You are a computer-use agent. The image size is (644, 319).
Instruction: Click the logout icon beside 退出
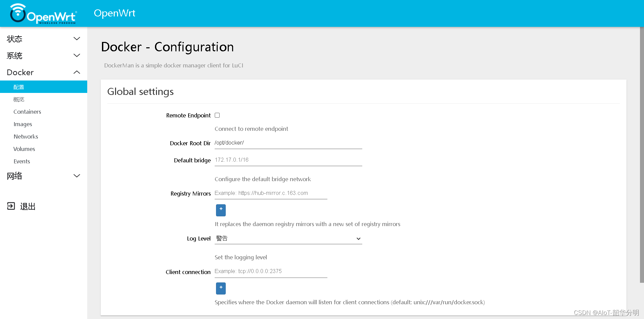[11, 206]
